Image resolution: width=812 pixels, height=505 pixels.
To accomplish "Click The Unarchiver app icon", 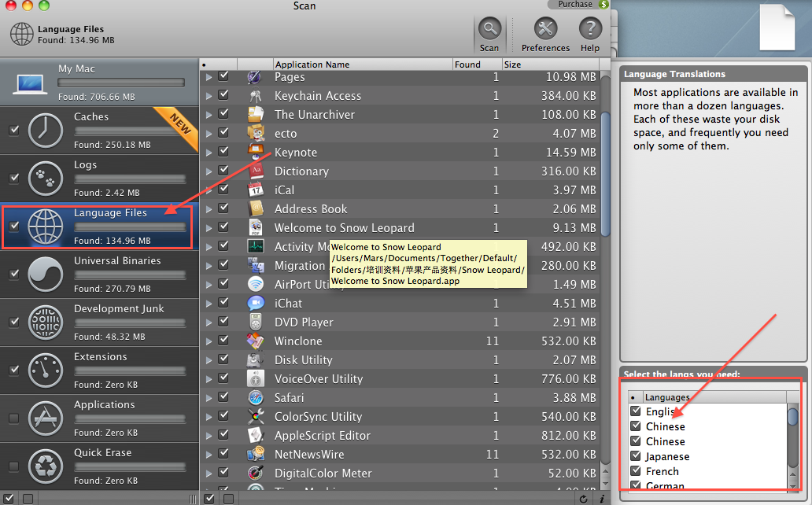I will (255, 115).
